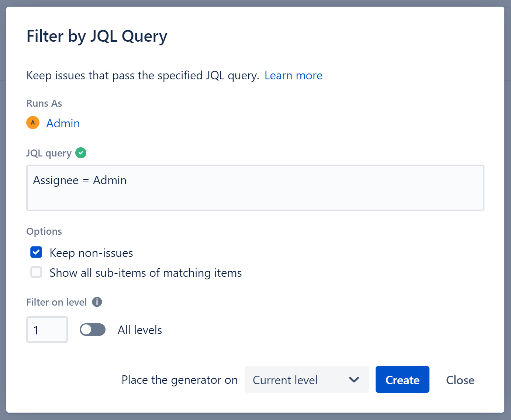Screen dimensions: 511x420
Task: Click inside the JQL query text area
Action: [255, 188]
